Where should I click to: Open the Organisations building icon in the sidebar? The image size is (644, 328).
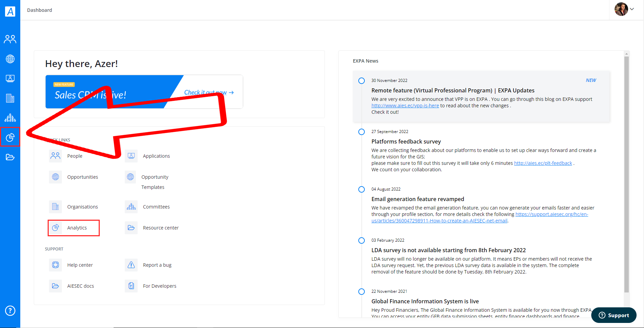[x=10, y=98]
